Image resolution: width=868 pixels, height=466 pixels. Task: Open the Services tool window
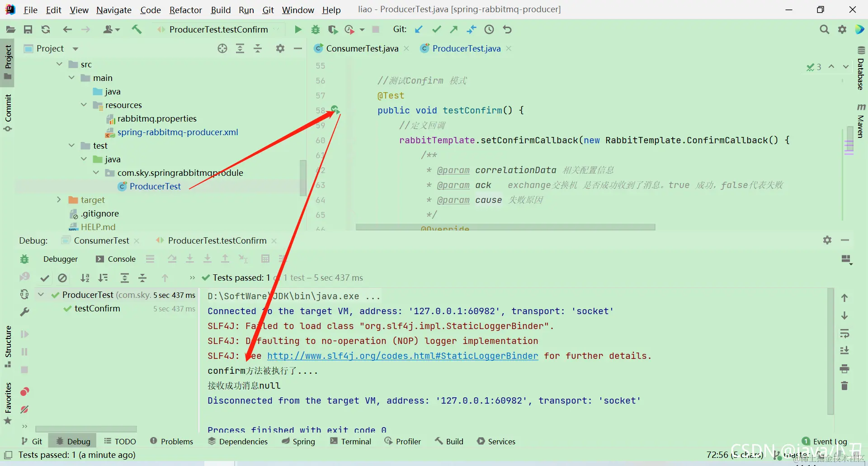click(496, 441)
